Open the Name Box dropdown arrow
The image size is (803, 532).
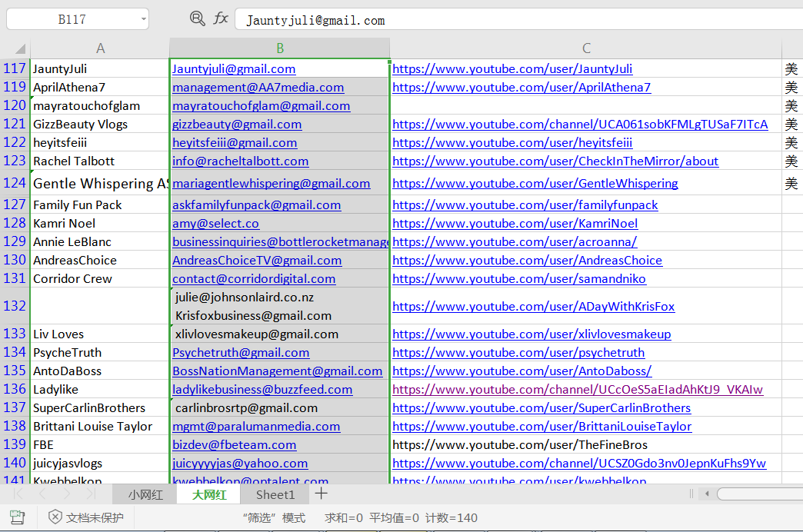[x=143, y=19]
